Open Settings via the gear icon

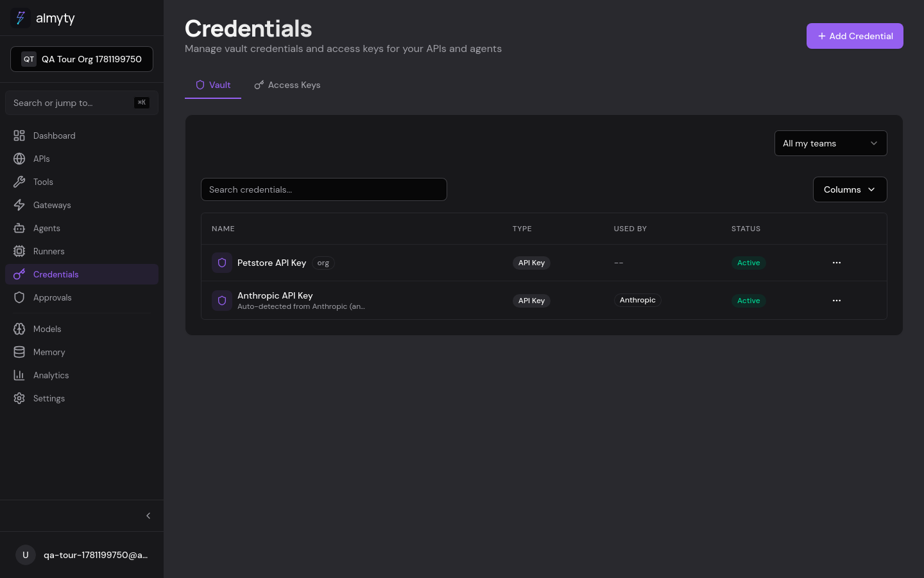19,398
